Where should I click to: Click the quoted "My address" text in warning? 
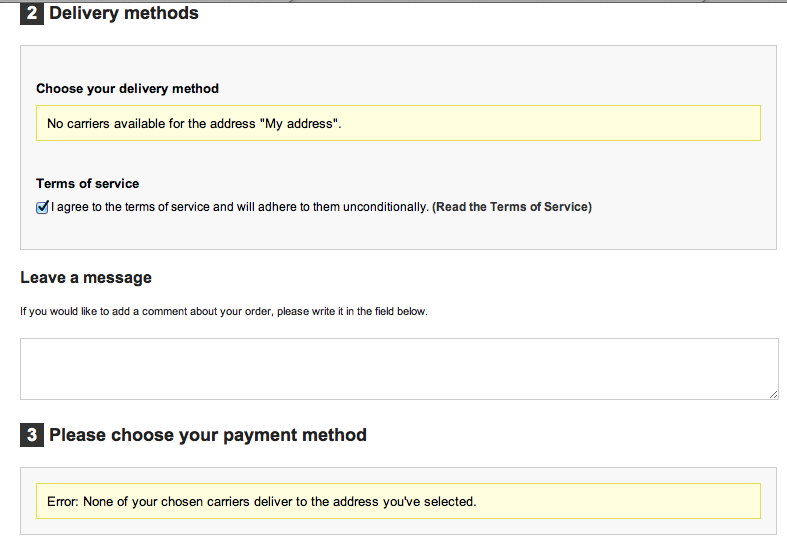pyautogui.click(x=299, y=123)
